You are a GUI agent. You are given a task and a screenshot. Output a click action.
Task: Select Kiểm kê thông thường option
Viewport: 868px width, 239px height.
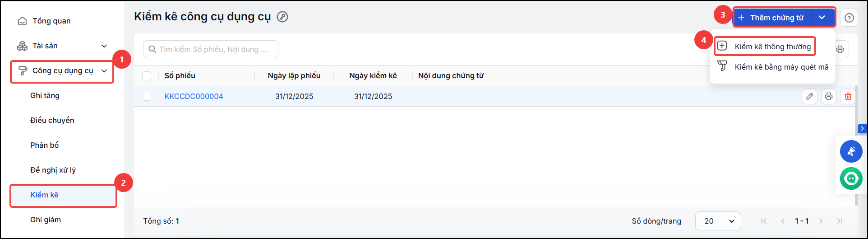(x=765, y=47)
